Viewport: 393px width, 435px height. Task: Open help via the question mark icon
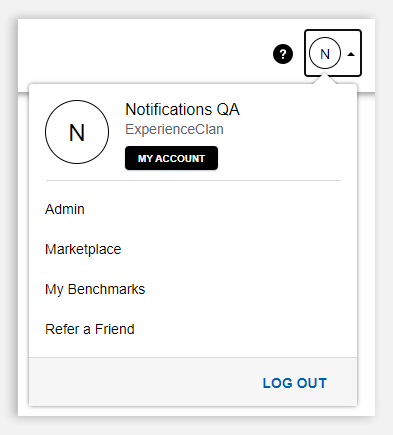(283, 54)
